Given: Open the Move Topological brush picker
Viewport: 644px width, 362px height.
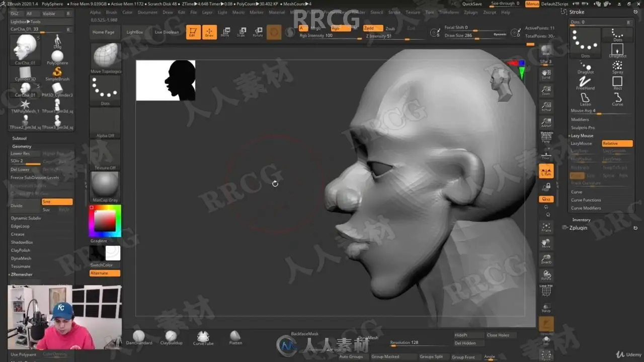Looking at the screenshot, I should click(x=105, y=58).
